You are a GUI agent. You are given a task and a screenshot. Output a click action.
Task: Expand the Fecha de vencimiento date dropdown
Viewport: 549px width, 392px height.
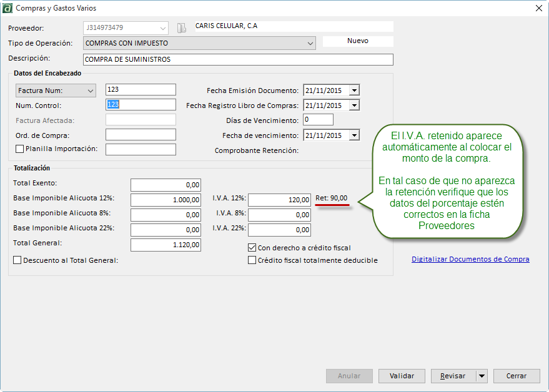coord(354,135)
